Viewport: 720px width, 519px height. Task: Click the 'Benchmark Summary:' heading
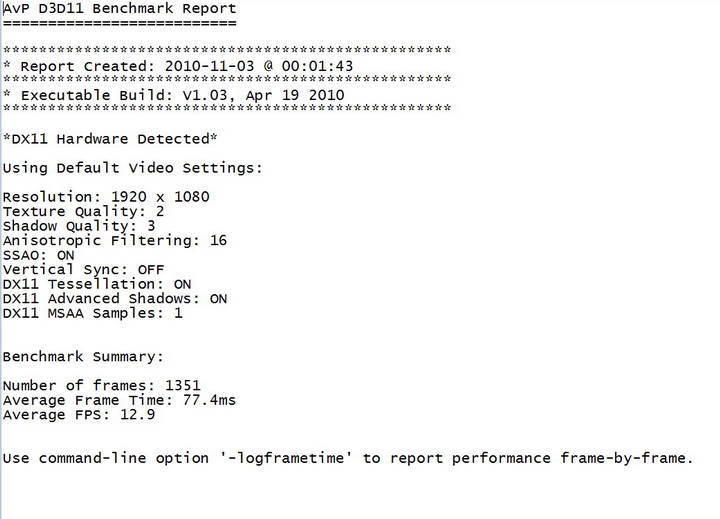pos(83,356)
